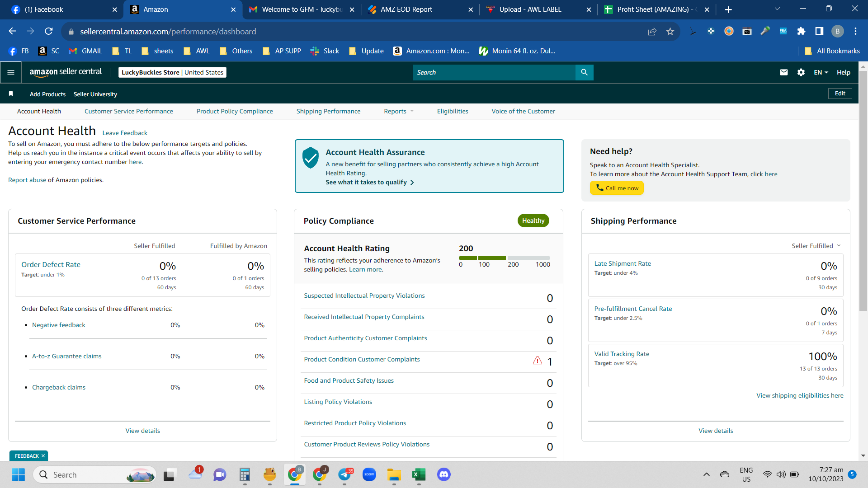Click the share page icon in address bar
The image size is (868, 488).
tap(652, 31)
